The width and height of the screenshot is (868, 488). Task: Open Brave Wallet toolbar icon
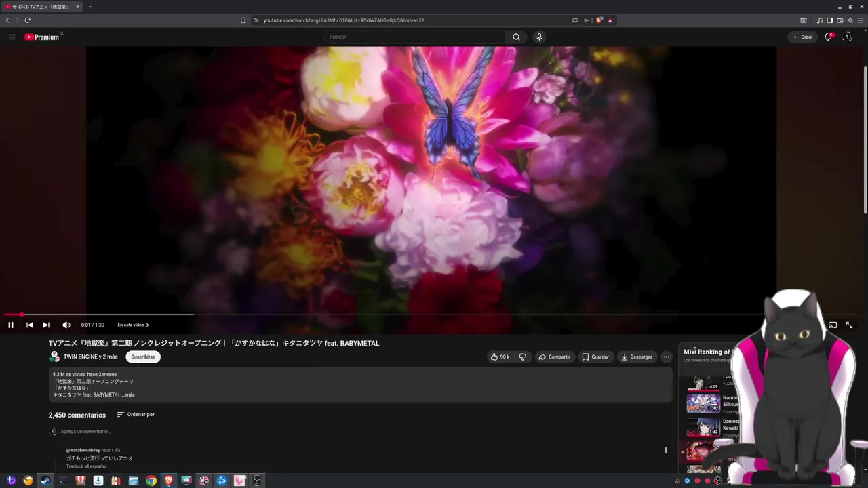point(840,20)
